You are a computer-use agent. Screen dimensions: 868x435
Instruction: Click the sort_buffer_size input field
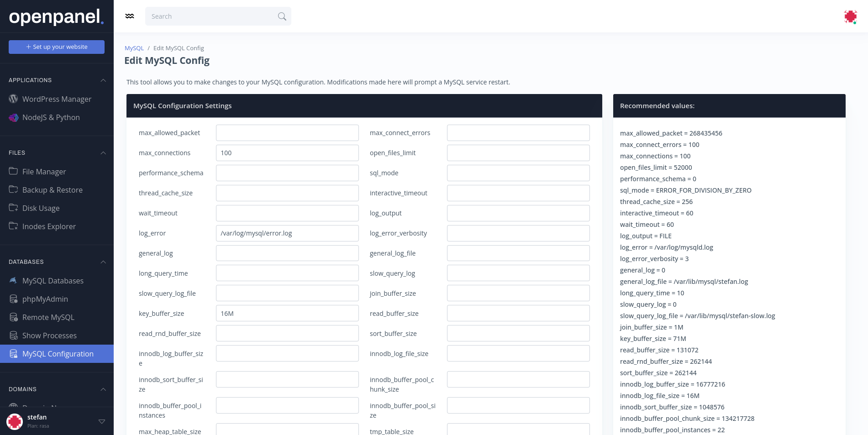point(518,334)
